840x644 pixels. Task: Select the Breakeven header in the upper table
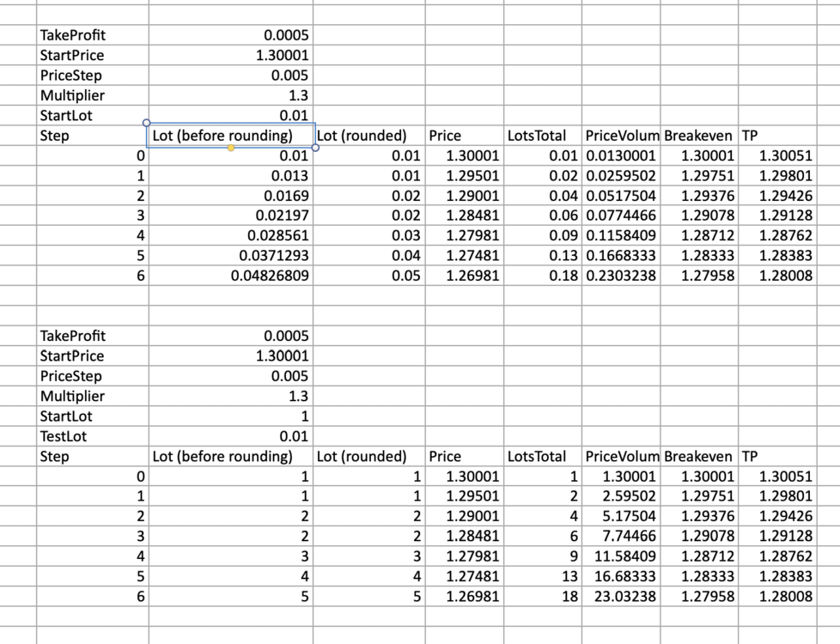(x=698, y=136)
